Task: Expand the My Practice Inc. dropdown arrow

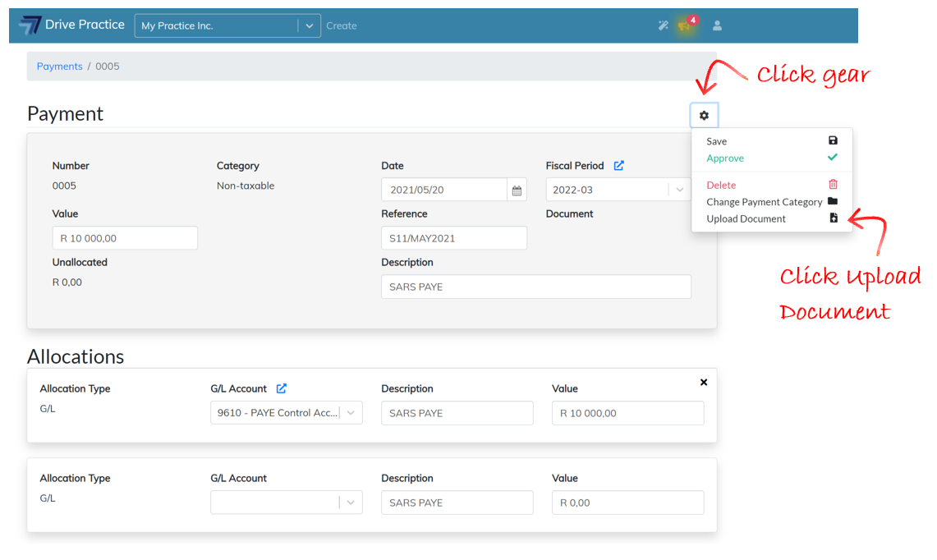Action: tap(309, 25)
